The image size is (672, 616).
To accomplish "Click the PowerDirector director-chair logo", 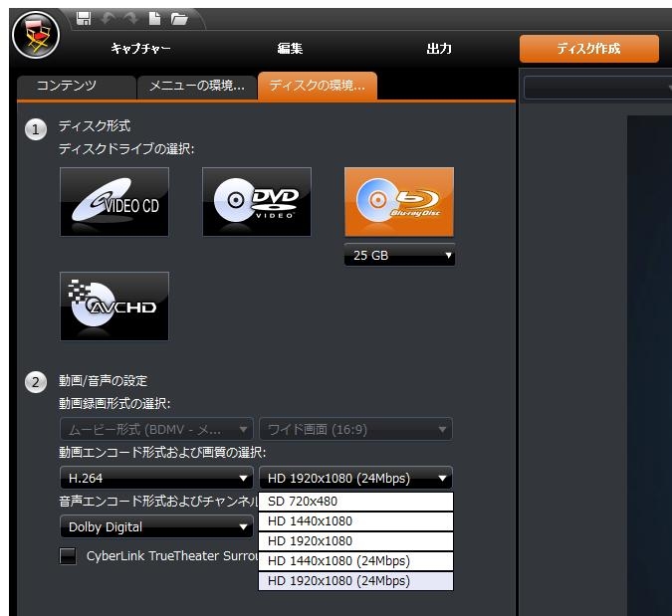I will click(36, 35).
